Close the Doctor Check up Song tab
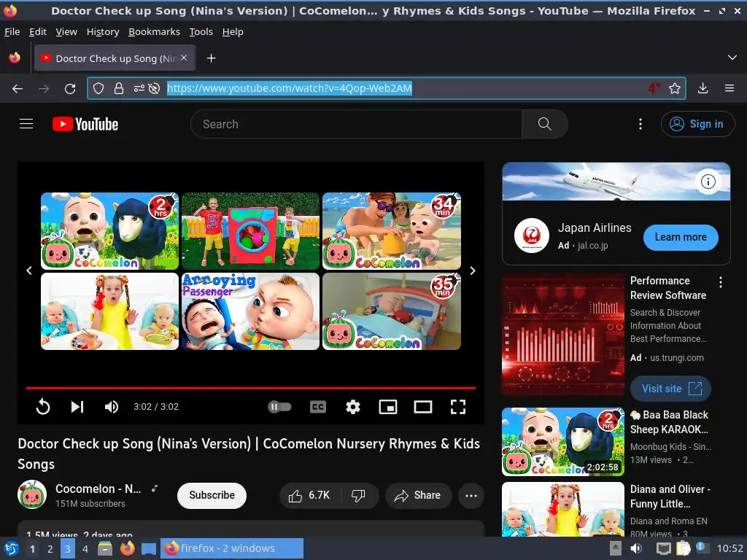 pyautogui.click(x=184, y=58)
